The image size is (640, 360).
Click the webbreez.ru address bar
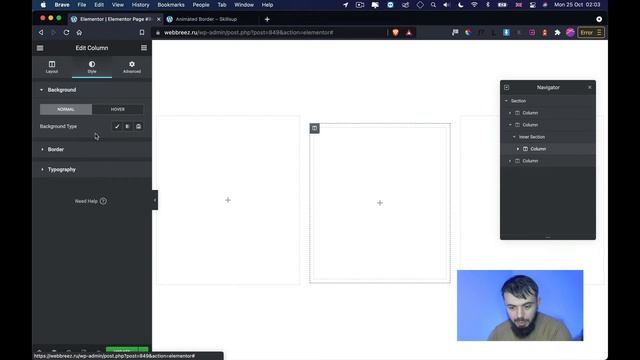pyautogui.click(x=269, y=32)
